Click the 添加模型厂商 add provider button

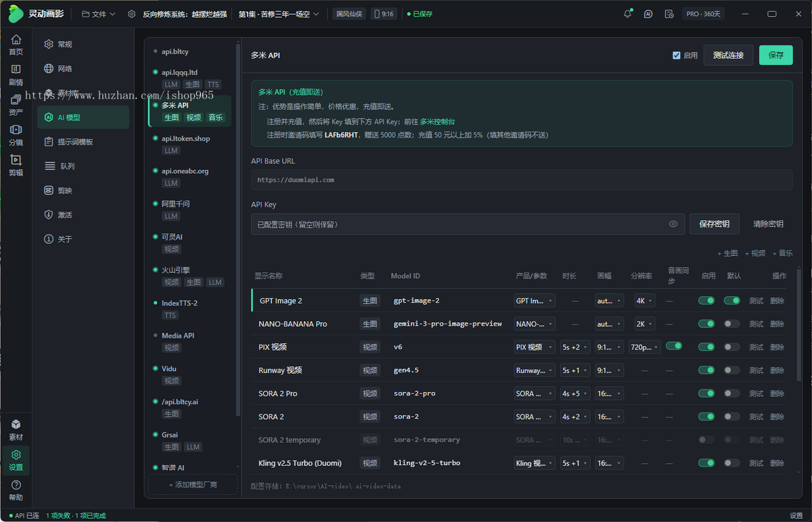point(193,485)
